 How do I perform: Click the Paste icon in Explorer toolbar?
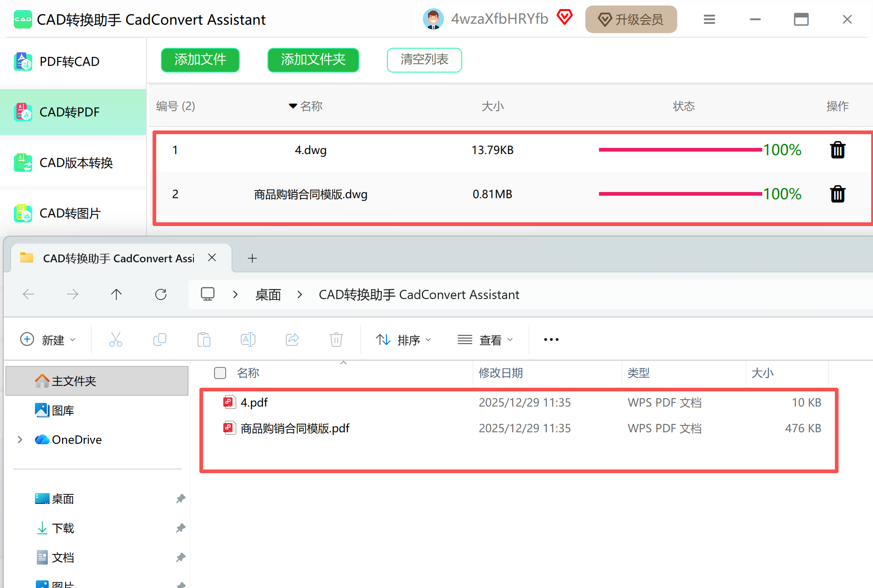tap(204, 339)
